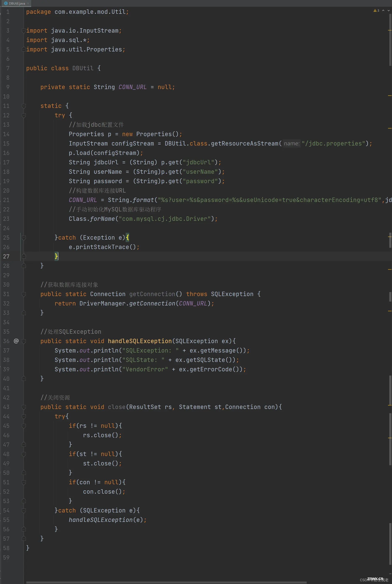392x584 pixels.
Task: Click the "SQLState: " string literal
Action: [x=143, y=360]
